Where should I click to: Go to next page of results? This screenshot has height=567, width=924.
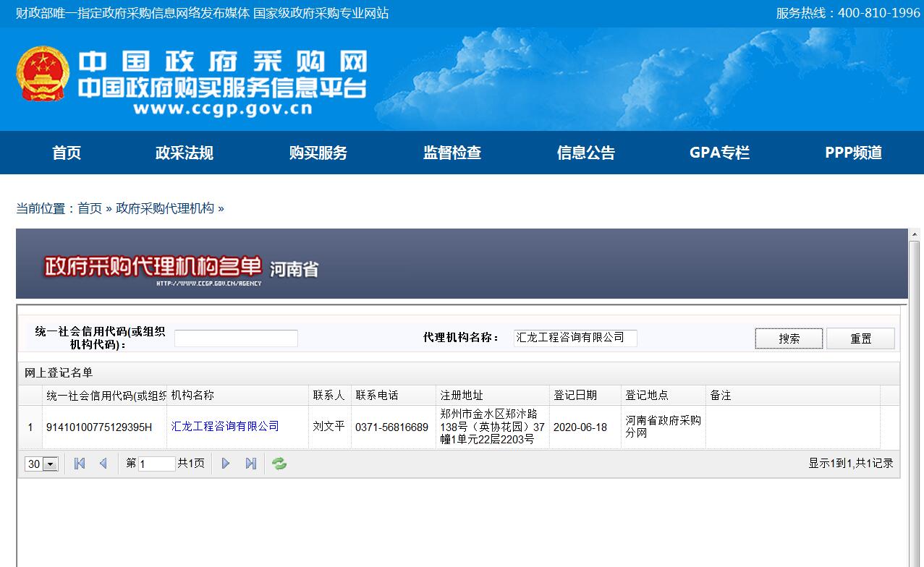tap(226, 464)
